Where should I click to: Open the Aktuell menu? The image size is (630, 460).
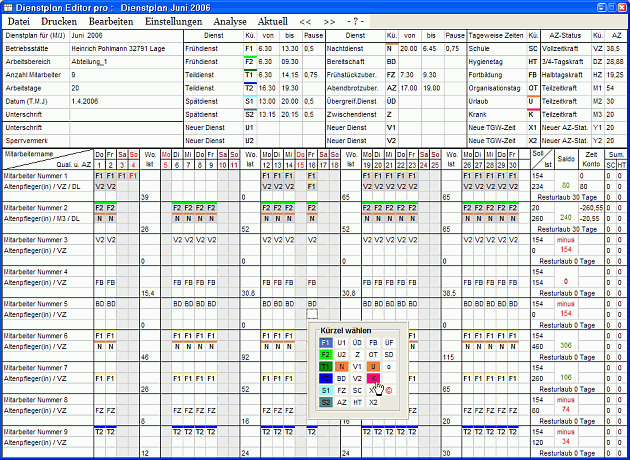(272, 22)
